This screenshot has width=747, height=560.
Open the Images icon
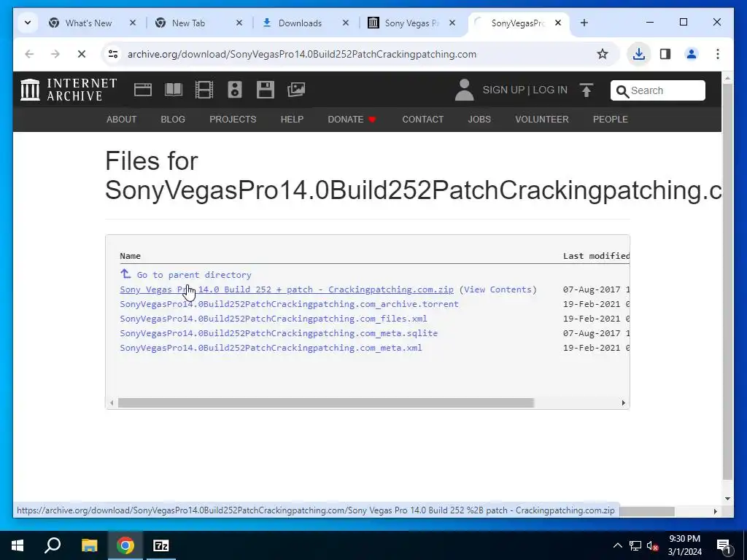tap(296, 90)
